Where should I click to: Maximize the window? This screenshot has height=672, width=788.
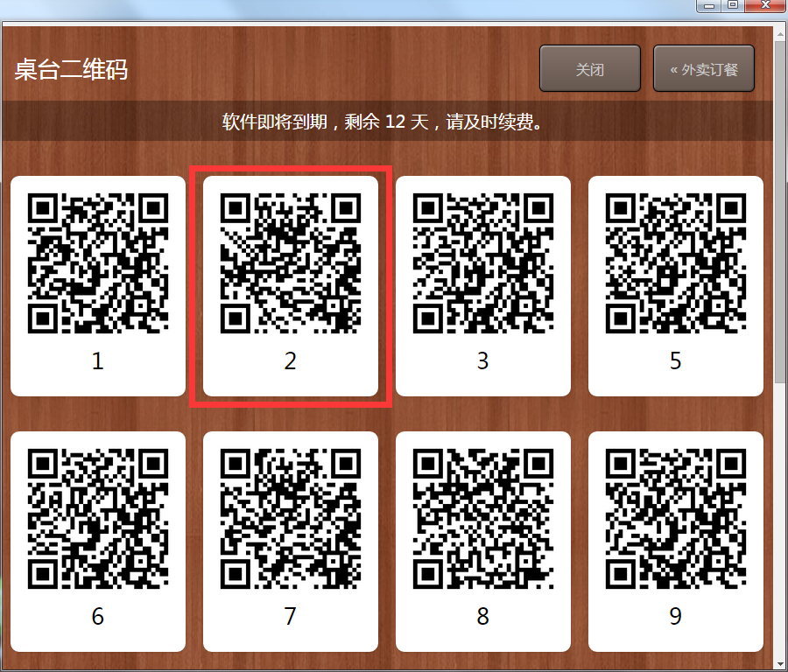click(x=733, y=5)
